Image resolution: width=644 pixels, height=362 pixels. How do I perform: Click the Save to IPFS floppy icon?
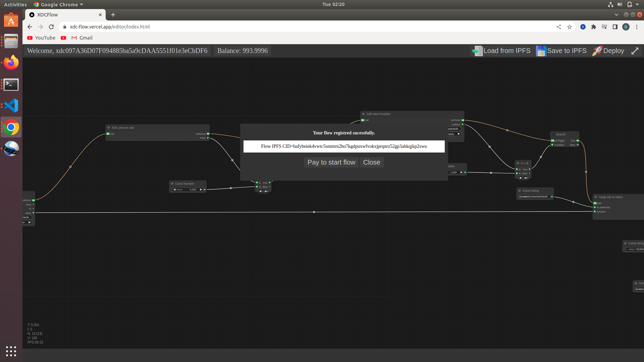pos(541,51)
